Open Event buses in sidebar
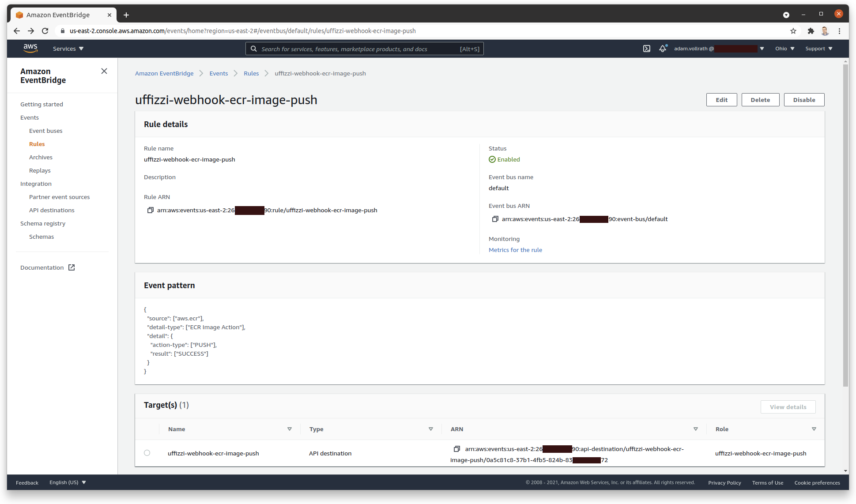The image size is (856, 504). tap(45, 131)
